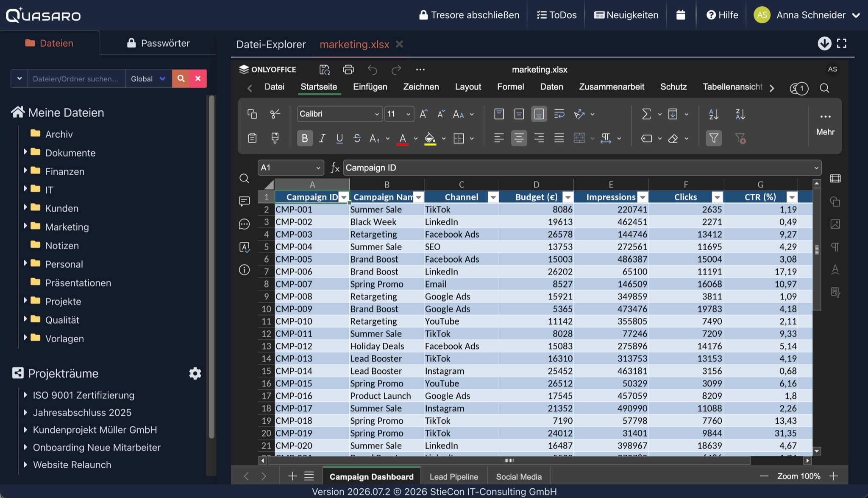The image size is (868, 498).
Task: Open the calendar icon in top bar
Action: pyautogui.click(x=681, y=15)
